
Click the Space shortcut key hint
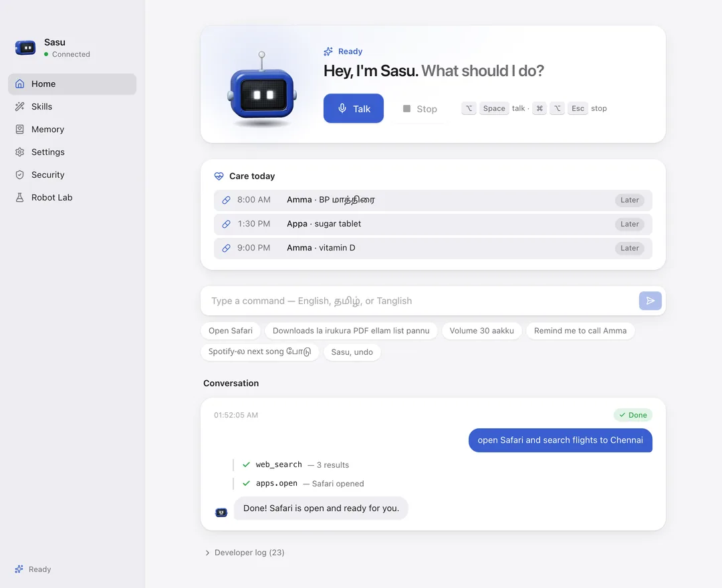[x=494, y=109]
